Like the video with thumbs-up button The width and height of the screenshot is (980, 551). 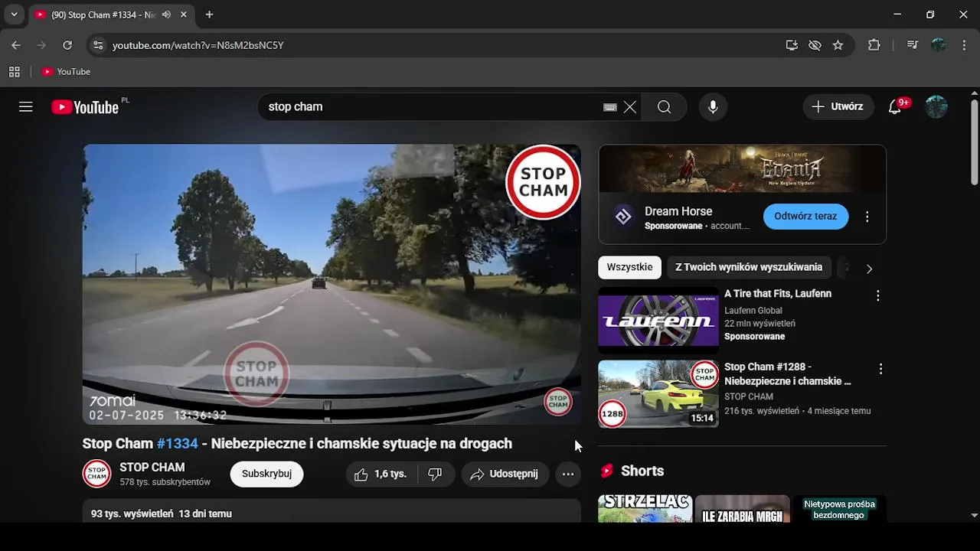(381, 474)
